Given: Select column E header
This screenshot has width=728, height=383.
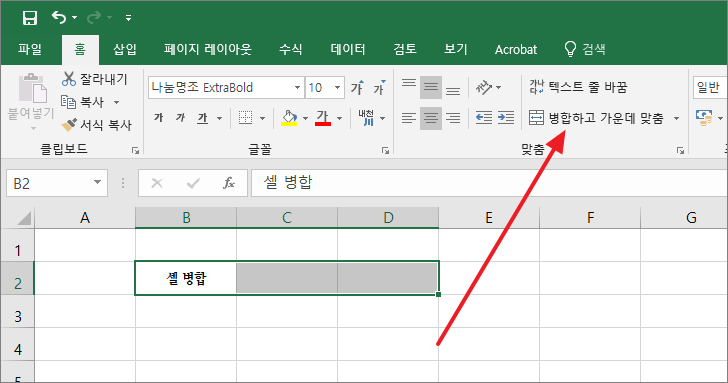Looking at the screenshot, I should (489, 218).
